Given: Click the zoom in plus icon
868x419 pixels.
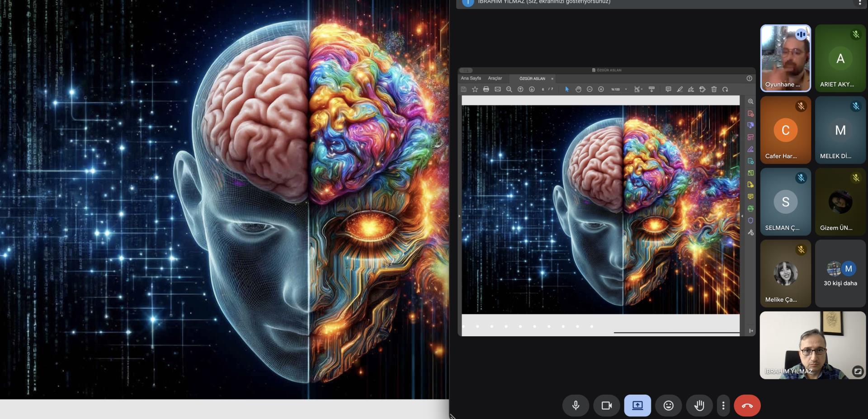Looking at the screenshot, I should pos(601,89).
